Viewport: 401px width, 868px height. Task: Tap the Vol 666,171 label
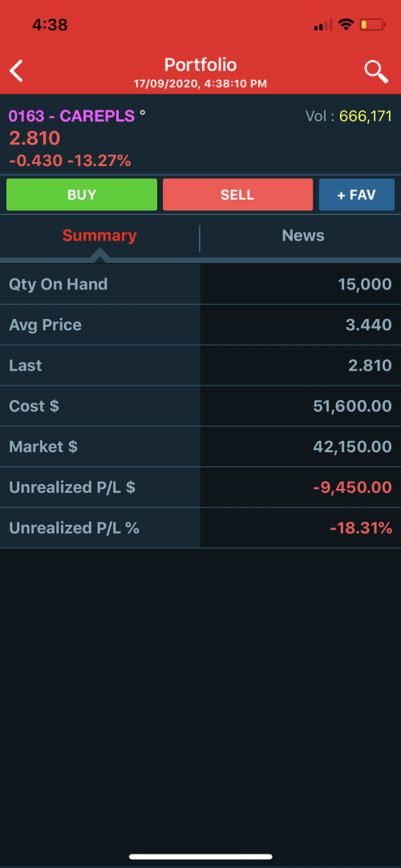[349, 116]
